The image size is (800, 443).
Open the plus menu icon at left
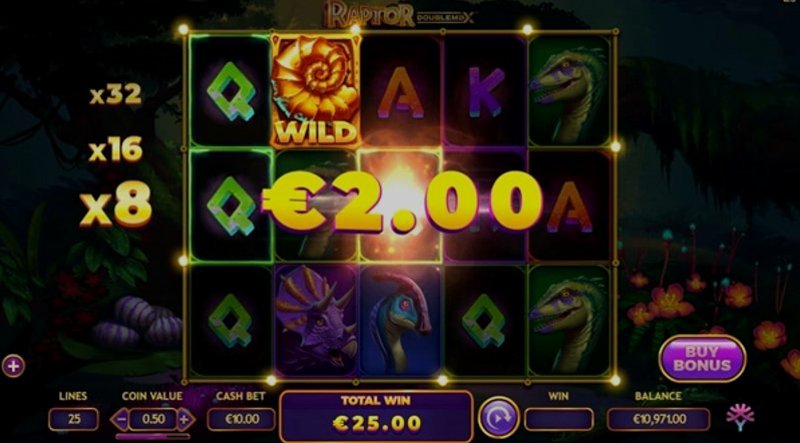tap(13, 366)
